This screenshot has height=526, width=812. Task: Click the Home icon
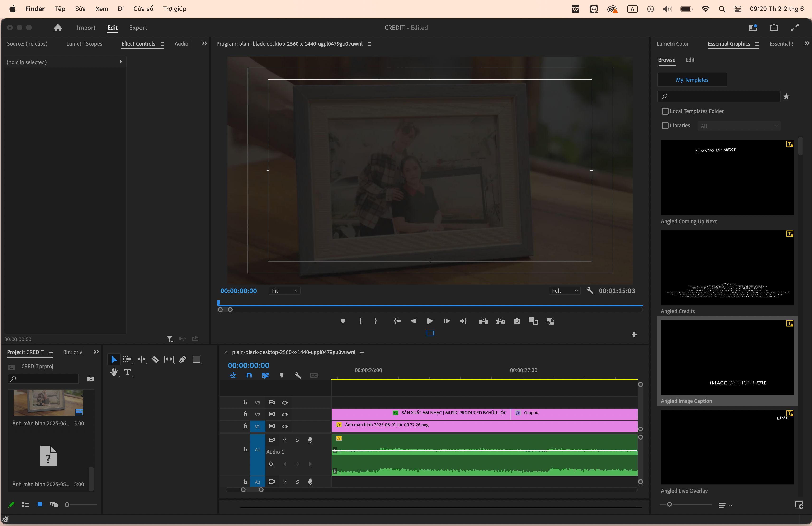pos(58,28)
